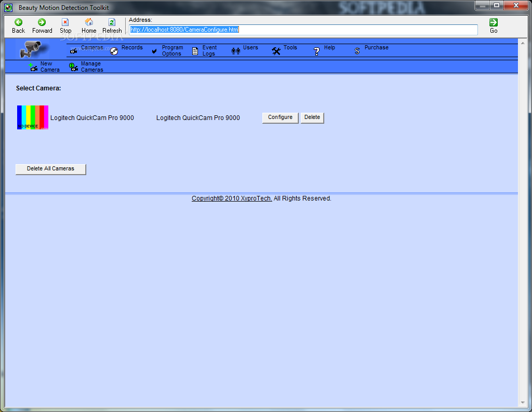Click the Purchase dollar sign icon
This screenshot has height=412, width=532.
(357, 51)
